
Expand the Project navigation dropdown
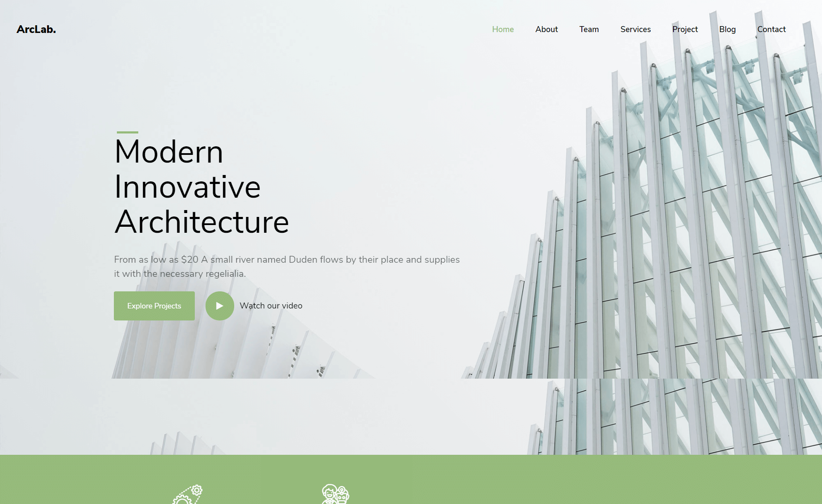pos(685,30)
